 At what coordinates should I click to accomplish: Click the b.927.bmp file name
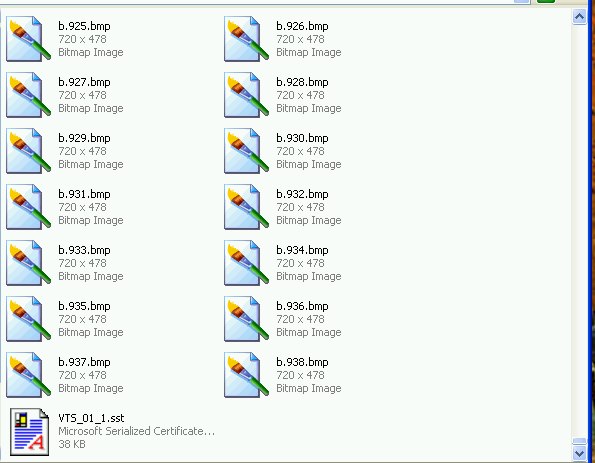tap(84, 82)
